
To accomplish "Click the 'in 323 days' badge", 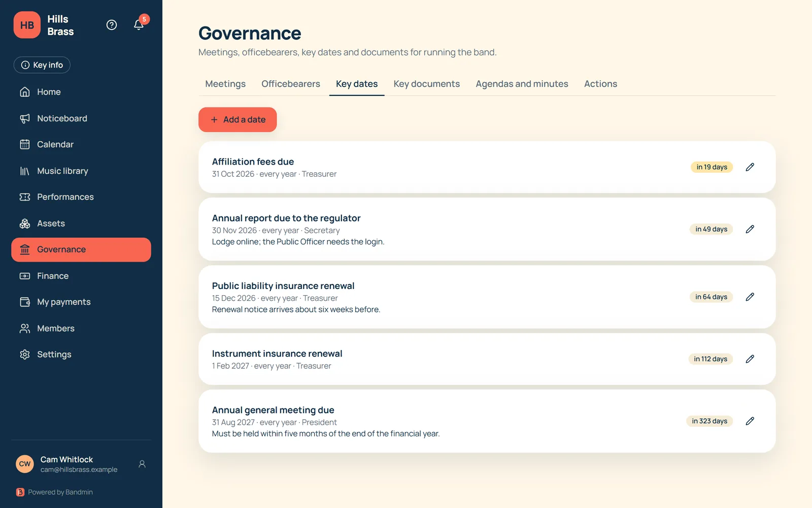I will (709, 421).
